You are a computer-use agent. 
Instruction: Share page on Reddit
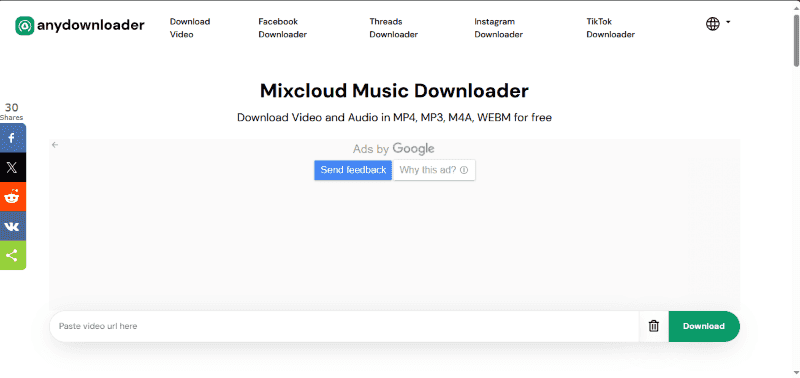12,197
